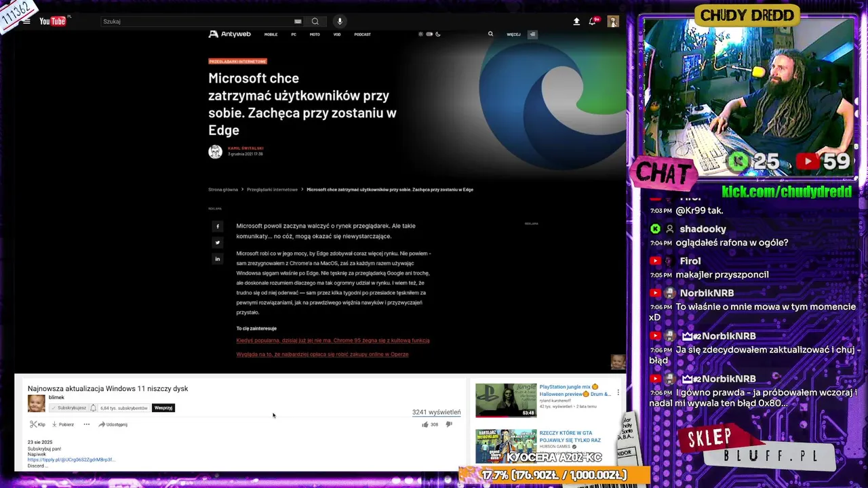Open the PODCAST section on Antyweb
Image resolution: width=868 pixels, height=488 pixels.
(362, 35)
